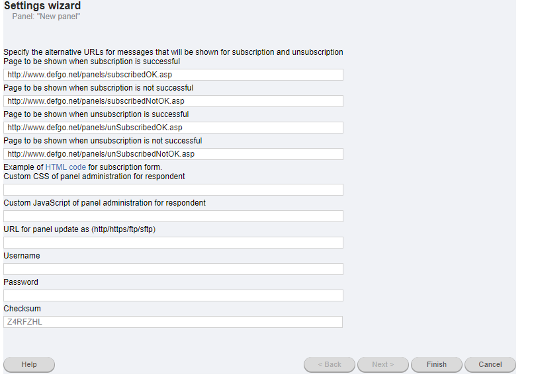The image size is (534, 392).
Task: Select the Username input field
Action: [x=173, y=269]
